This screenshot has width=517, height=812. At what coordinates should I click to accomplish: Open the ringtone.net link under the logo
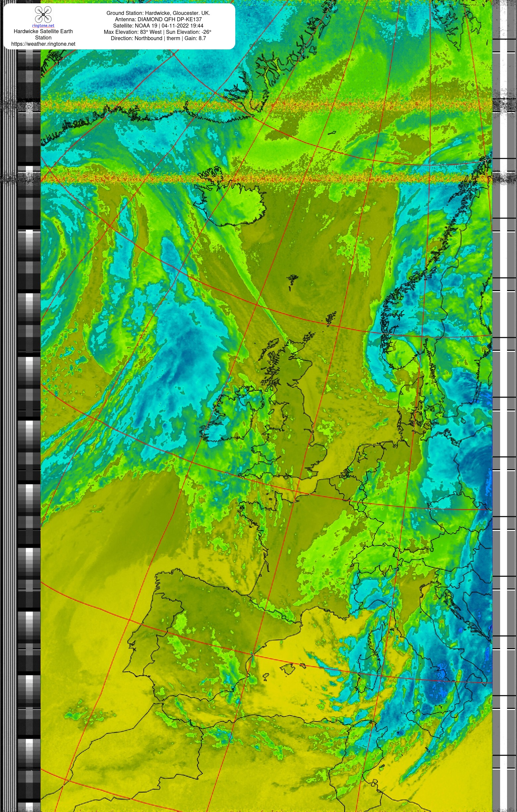point(43,26)
